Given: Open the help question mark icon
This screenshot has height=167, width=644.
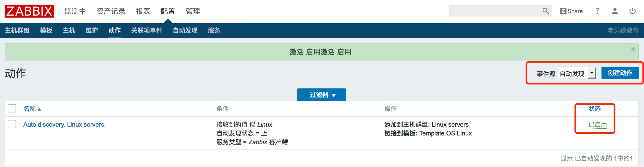Looking at the screenshot, I should (x=597, y=11).
